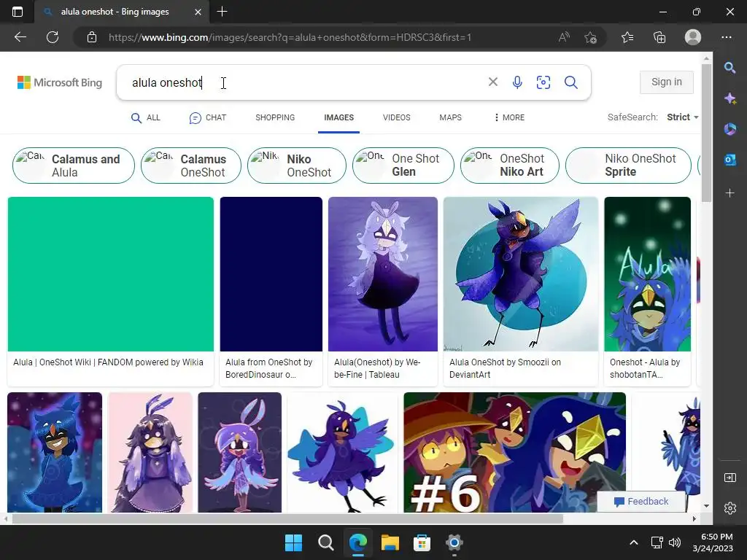Open the SafeSearch Strict dropdown
This screenshot has height=560, width=747.
tap(682, 117)
